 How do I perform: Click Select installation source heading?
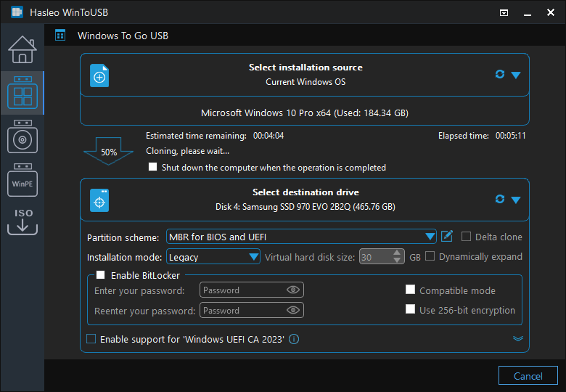point(305,67)
